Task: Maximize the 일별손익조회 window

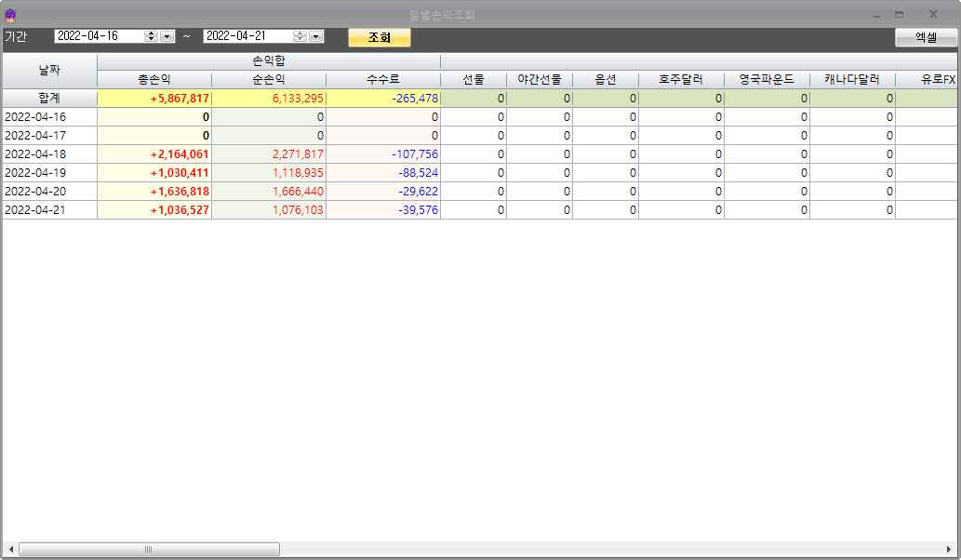Action: coord(899,14)
